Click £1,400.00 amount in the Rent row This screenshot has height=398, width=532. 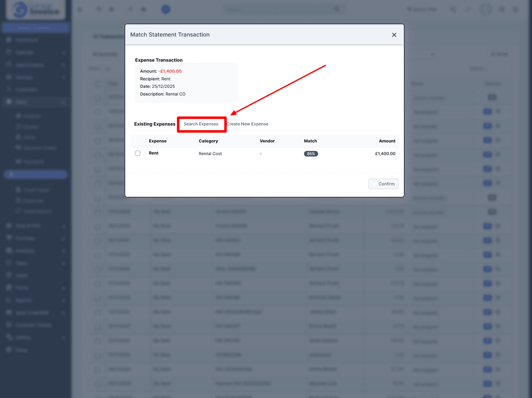[385, 154]
